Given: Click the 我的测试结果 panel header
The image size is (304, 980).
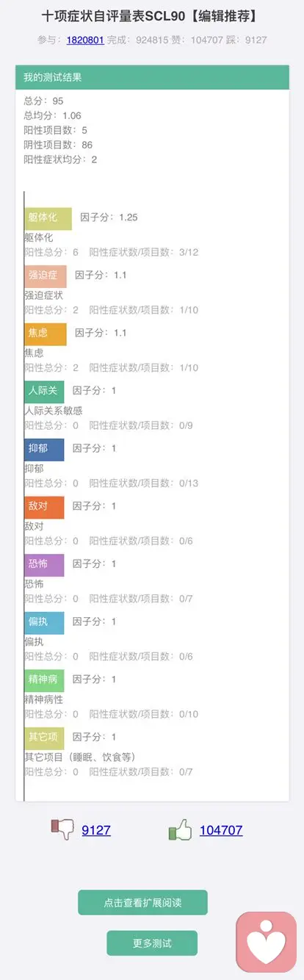Looking at the screenshot, I should pos(152,77).
